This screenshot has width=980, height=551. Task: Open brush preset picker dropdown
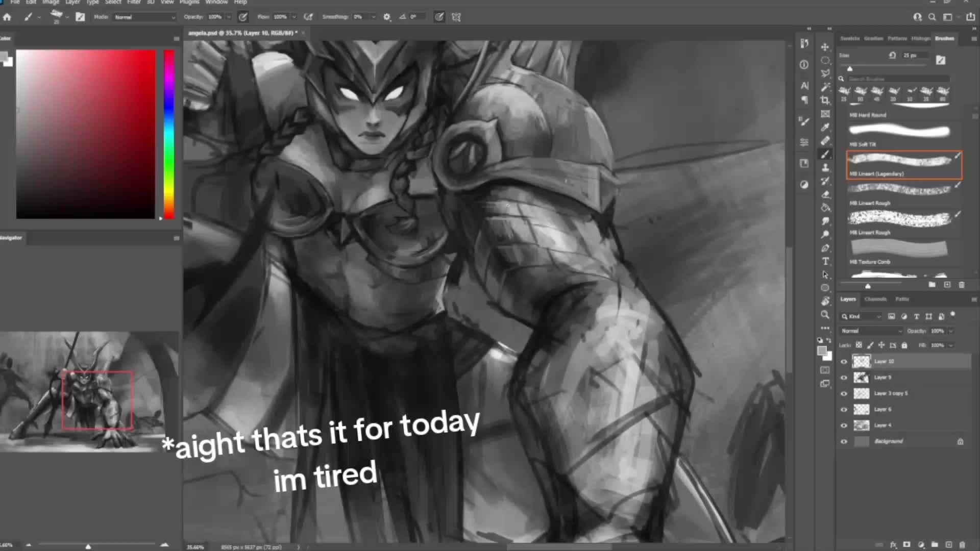[67, 17]
